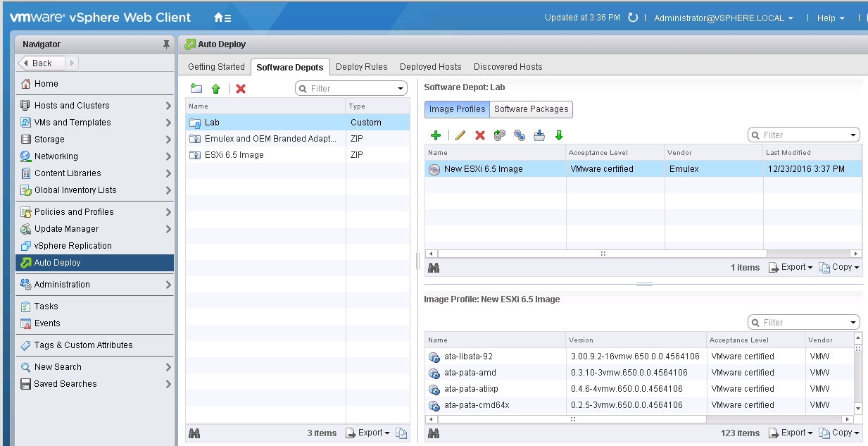Click the green export image profile arrow
Screen dimensions: 868x446
click(559, 135)
